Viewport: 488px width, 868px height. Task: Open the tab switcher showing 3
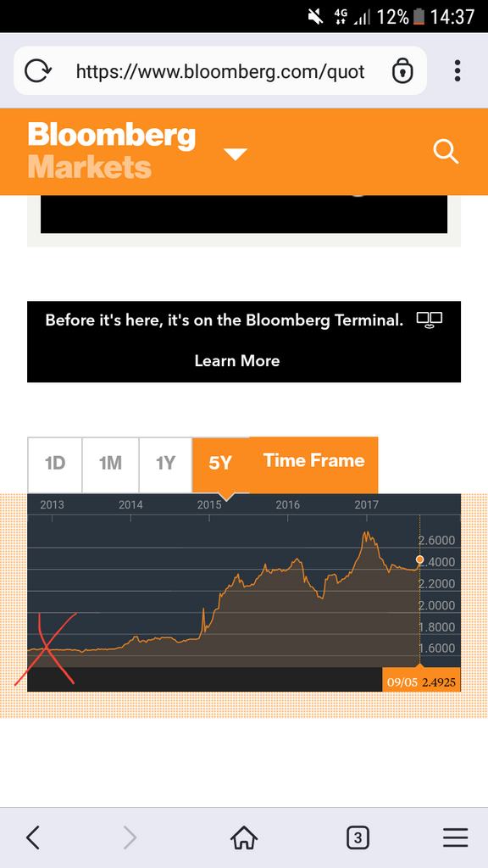click(358, 837)
